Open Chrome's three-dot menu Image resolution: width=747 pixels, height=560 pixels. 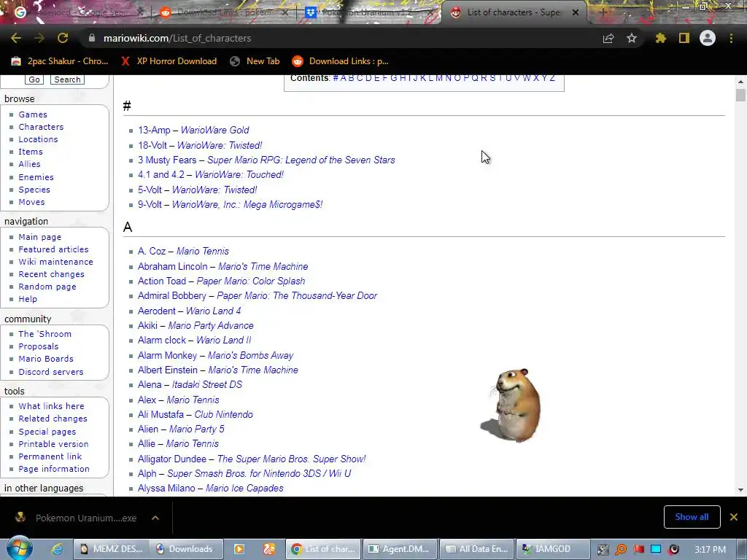[x=731, y=38]
